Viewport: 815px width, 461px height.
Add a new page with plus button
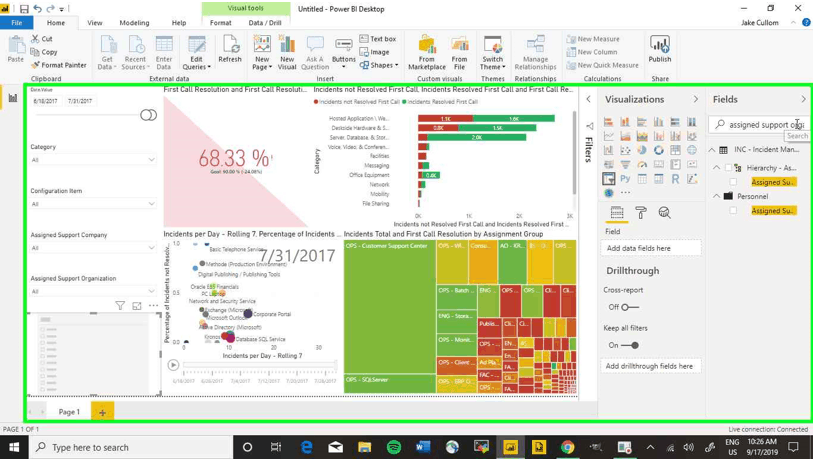point(102,413)
